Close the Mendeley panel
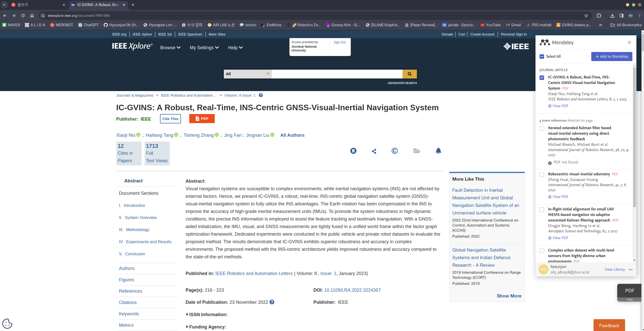 [x=629, y=42]
